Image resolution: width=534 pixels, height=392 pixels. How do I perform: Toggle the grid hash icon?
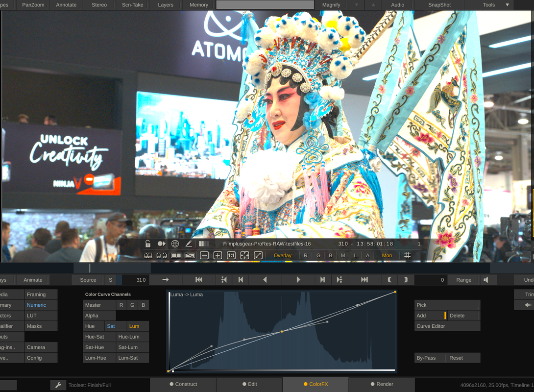click(407, 255)
